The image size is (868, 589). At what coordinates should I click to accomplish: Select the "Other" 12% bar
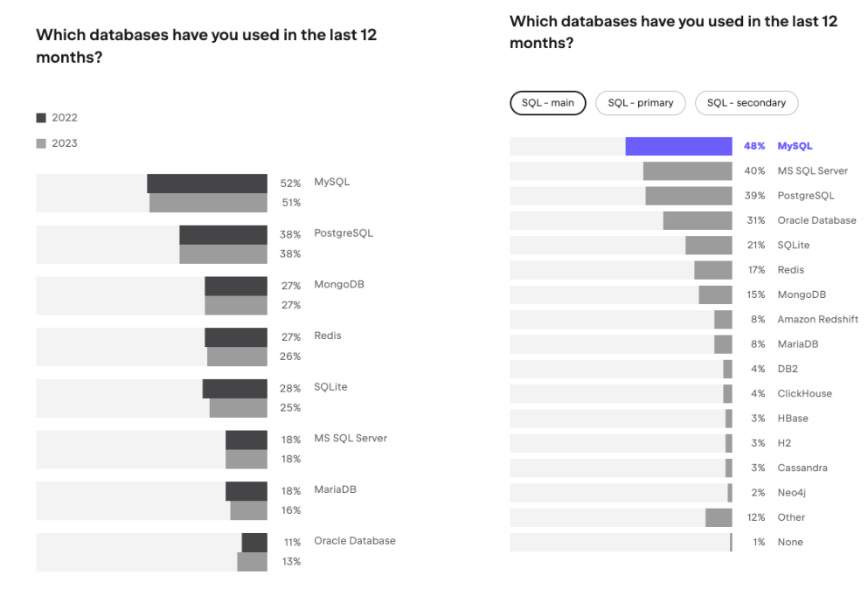coord(719,517)
